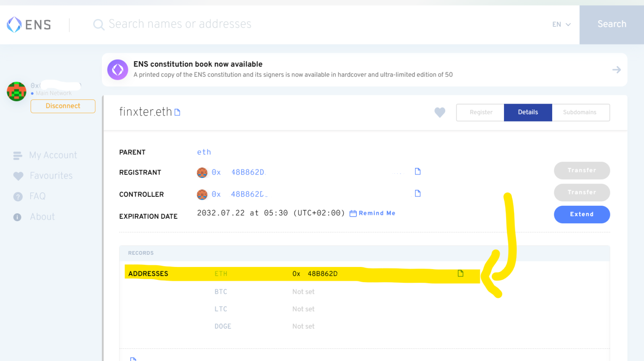This screenshot has height=361, width=644.
Task: Open the parent eth link
Action: point(204,152)
